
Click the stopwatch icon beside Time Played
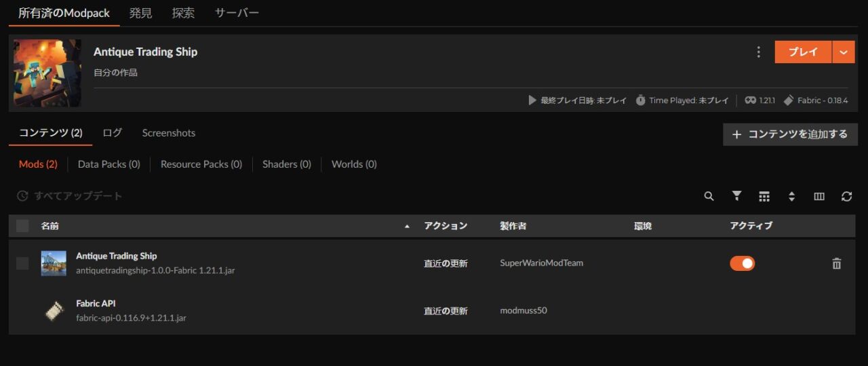tap(641, 100)
